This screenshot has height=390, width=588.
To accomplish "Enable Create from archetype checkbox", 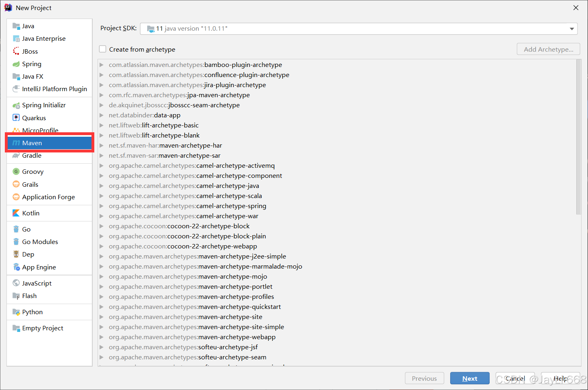I will pyautogui.click(x=103, y=49).
